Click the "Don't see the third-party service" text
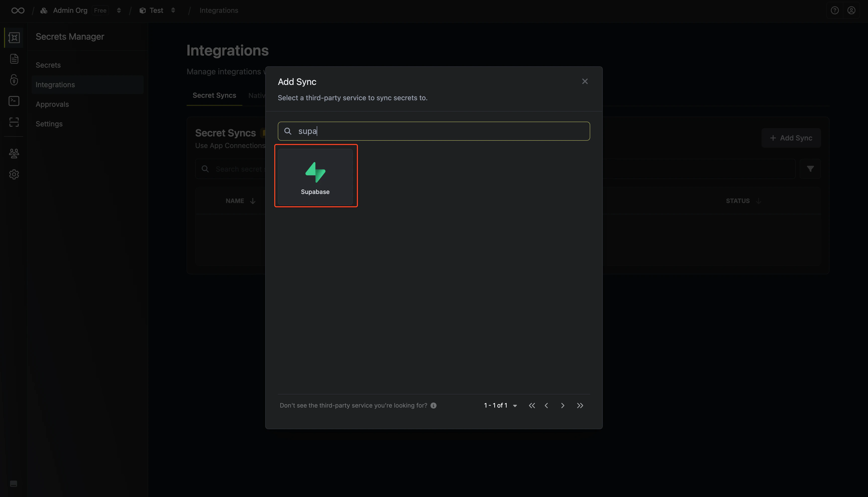The height and width of the screenshot is (497, 868). click(x=353, y=406)
